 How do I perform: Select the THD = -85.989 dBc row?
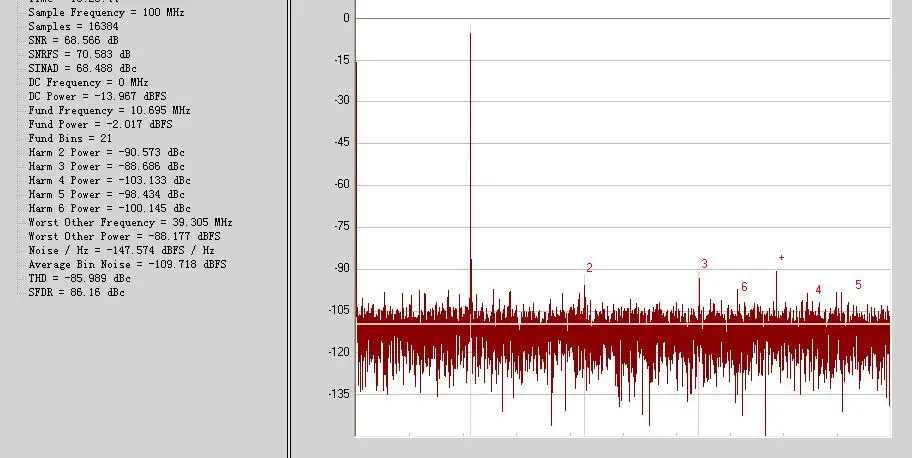79,278
